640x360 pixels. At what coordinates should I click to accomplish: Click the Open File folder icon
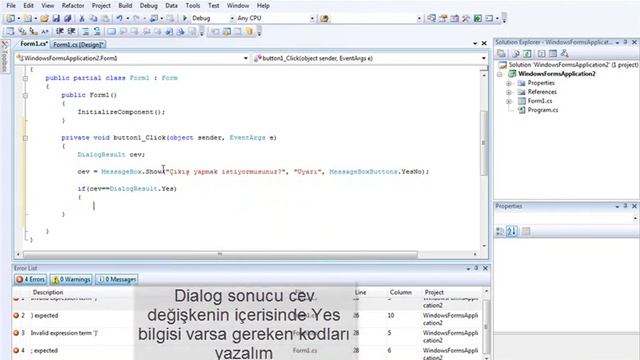44,18
